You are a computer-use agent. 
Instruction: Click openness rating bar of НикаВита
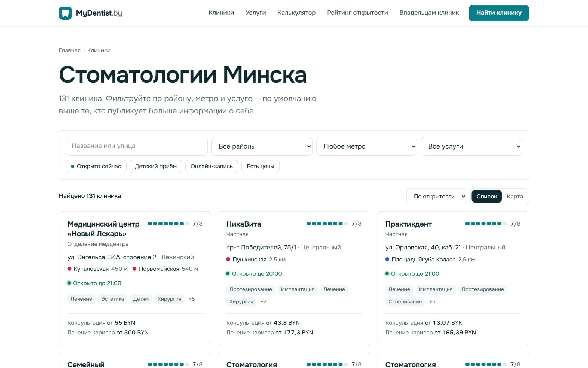pos(327,224)
